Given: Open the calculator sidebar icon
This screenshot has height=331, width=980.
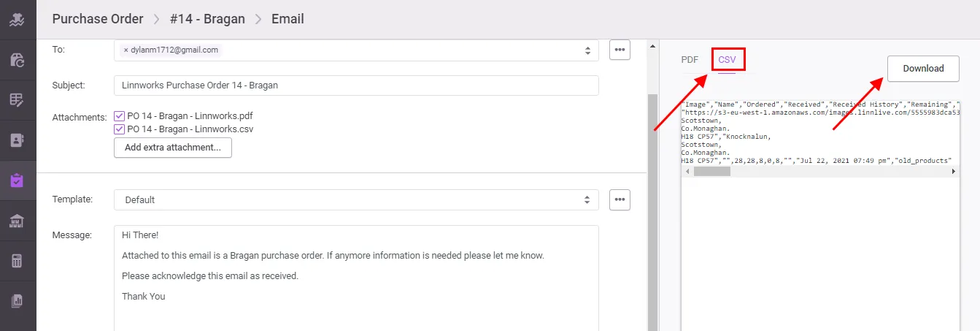Looking at the screenshot, I should [18, 261].
